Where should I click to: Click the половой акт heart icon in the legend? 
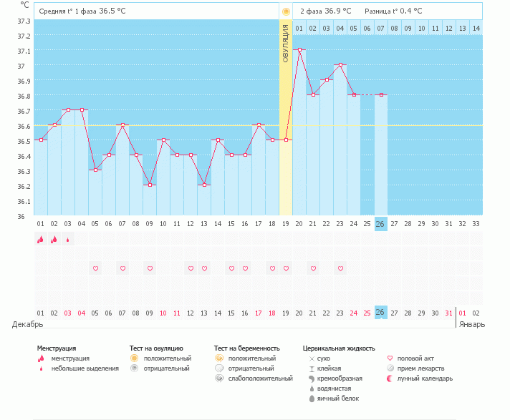click(390, 358)
